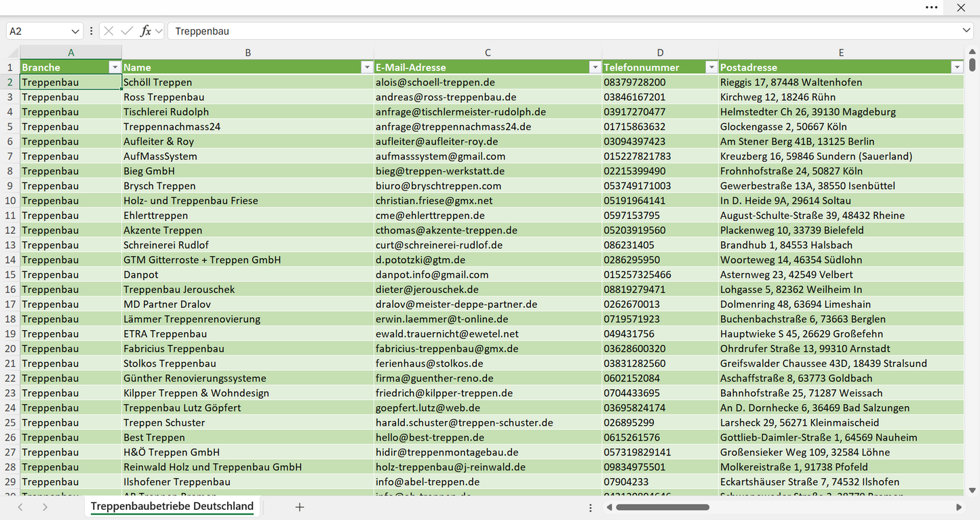The width and height of the screenshot is (980, 520).
Task: Click the formula bar cancel icon
Action: pyautogui.click(x=109, y=31)
